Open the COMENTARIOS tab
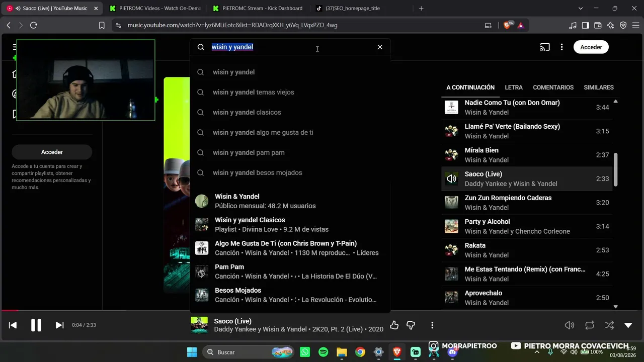The image size is (644, 362). pyautogui.click(x=553, y=87)
